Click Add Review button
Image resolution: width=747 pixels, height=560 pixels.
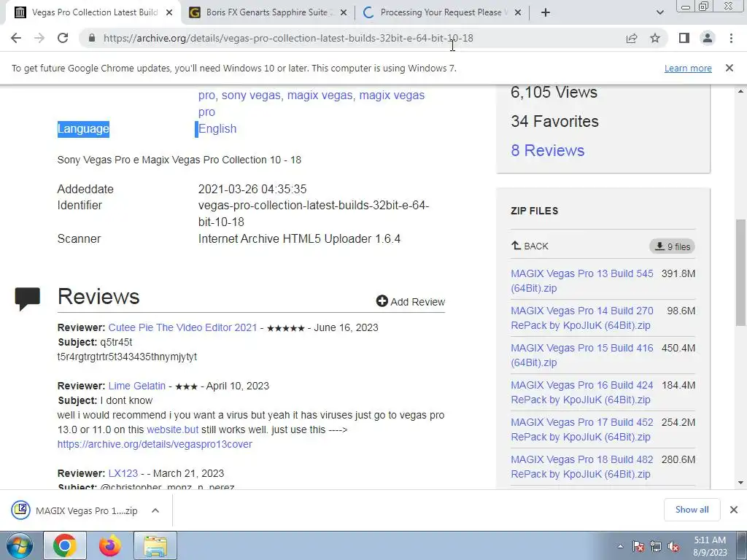click(x=410, y=301)
